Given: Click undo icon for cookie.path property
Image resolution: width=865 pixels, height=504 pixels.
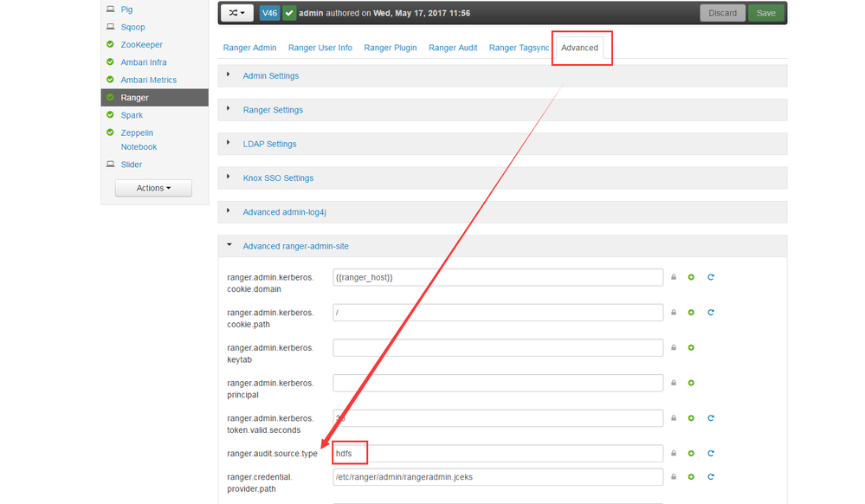Looking at the screenshot, I should (x=711, y=313).
